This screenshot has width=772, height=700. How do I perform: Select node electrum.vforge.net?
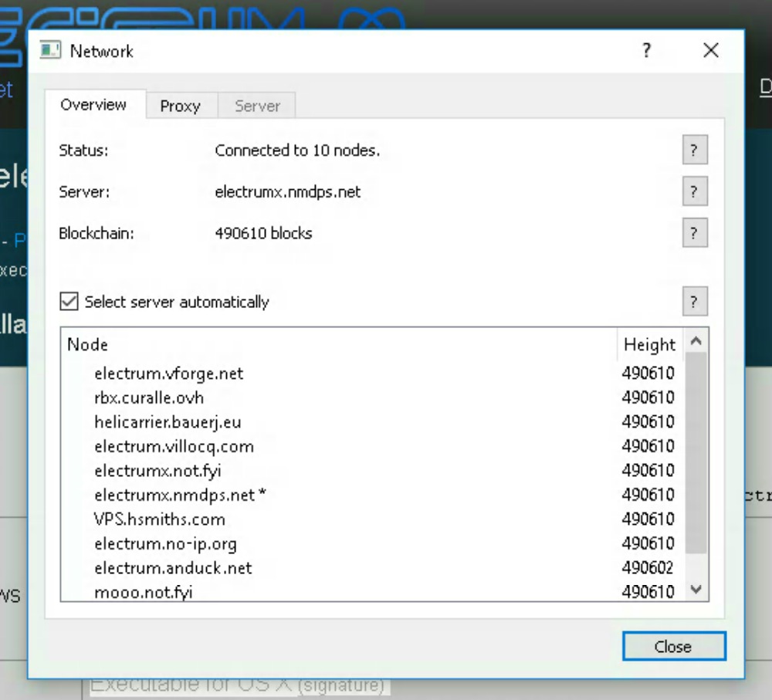click(x=168, y=374)
